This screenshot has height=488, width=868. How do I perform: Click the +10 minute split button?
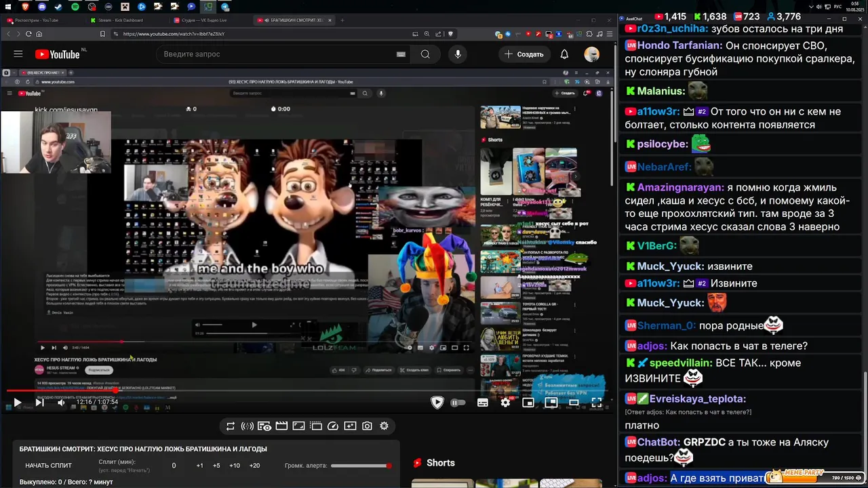pos(235,466)
